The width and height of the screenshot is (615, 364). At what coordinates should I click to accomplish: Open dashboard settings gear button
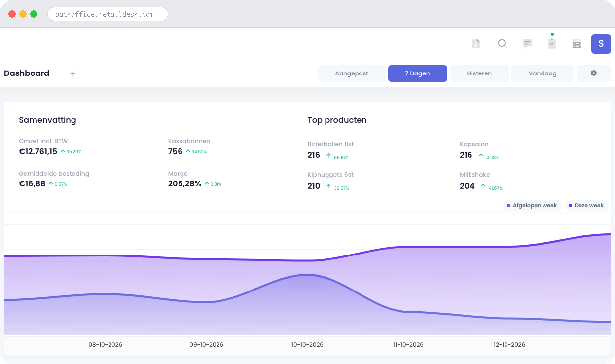[594, 73]
